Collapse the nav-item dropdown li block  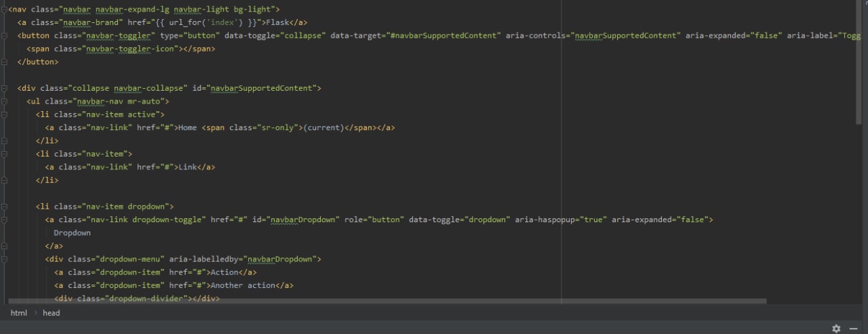[x=4, y=207]
